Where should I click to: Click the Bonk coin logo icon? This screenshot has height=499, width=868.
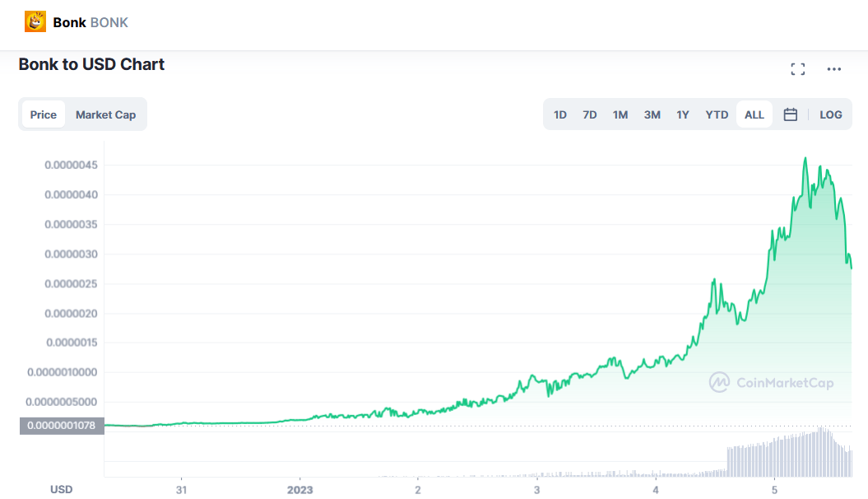(x=35, y=22)
